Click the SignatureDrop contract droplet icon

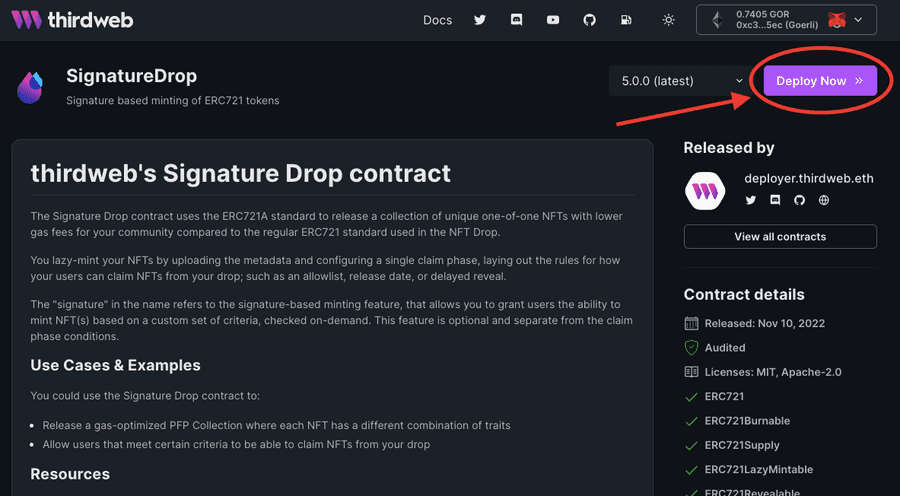click(30, 88)
